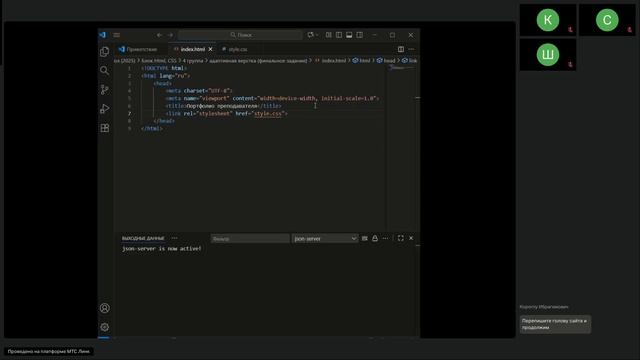Navigate back with the left arrow
The height and width of the screenshot is (360, 640).
pyautogui.click(x=160, y=35)
